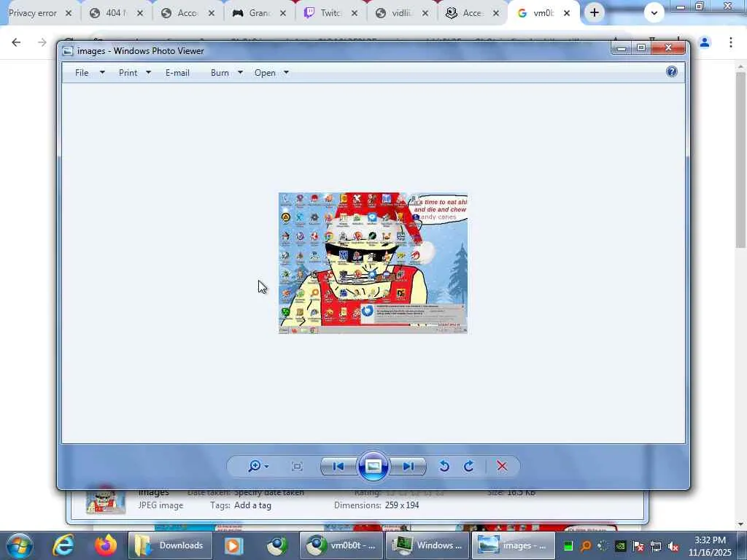This screenshot has width=747, height=560.
Task: Go to the next image
Action: [x=409, y=466]
